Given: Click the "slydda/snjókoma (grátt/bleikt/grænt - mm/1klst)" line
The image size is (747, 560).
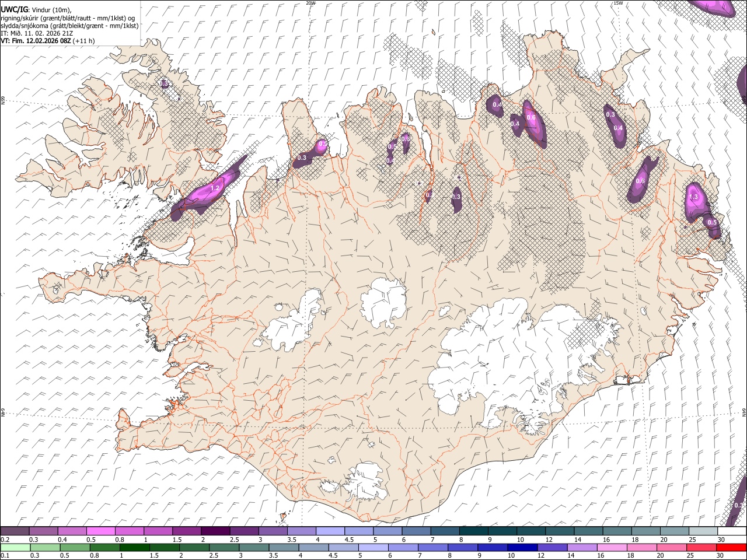Looking at the screenshot, I should (69, 25).
